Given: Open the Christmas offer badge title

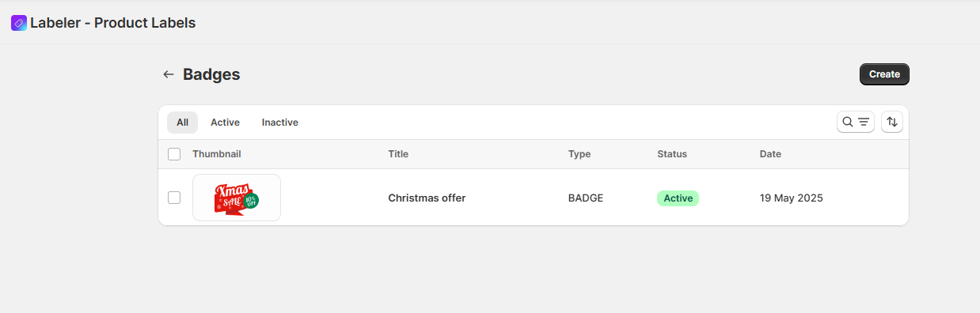Looking at the screenshot, I should (x=427, y=198).
